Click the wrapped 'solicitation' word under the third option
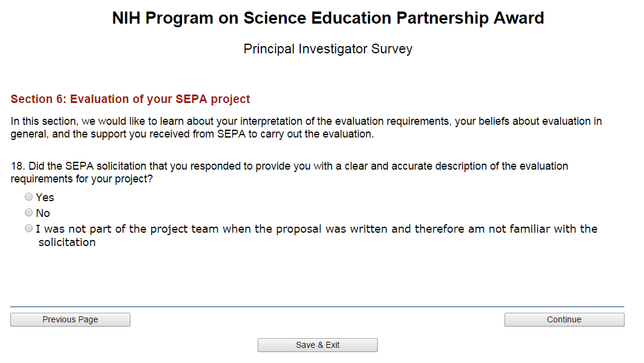The width and height of the screenshot is (644, 363). point(67,242)
